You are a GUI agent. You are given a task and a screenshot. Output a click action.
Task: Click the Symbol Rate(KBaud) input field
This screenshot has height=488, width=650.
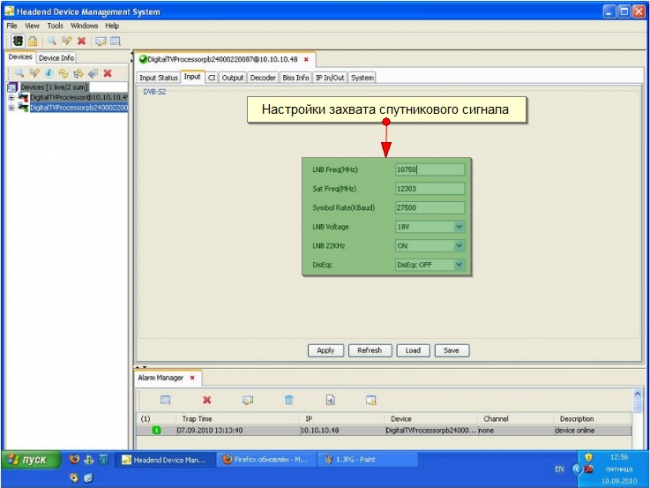pyautogui.click(x=430, y=208)
